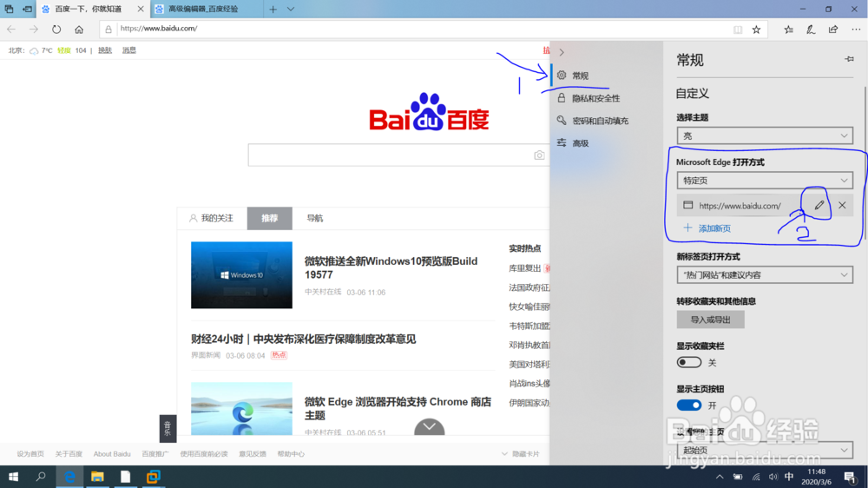Click the volume icon in system tray
Viewport: 868px width, 488px height.
773,477
